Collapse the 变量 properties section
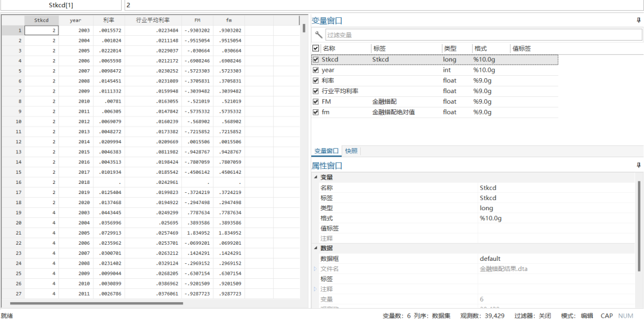Screen dimensions: 644x320 tap(315, 177)
